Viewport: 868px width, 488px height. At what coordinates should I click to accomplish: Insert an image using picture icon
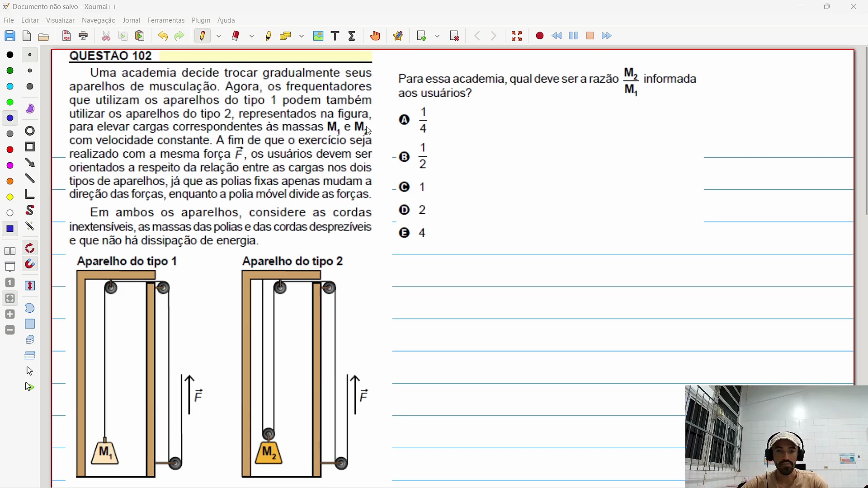click(318, 36)
